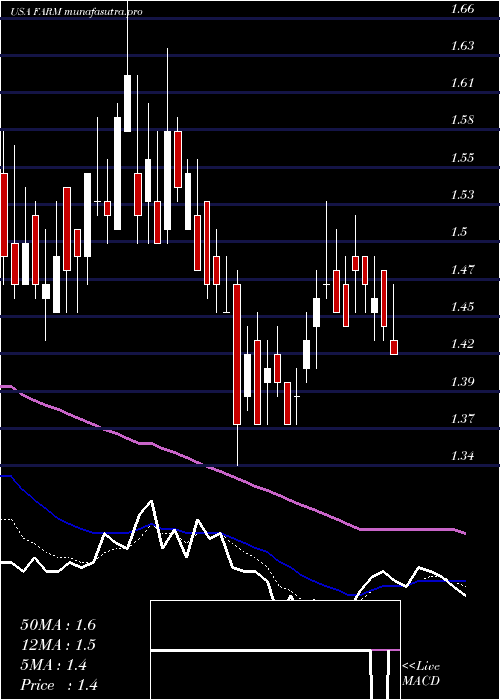Select the 1.37 price axis label

click(462, 418)
